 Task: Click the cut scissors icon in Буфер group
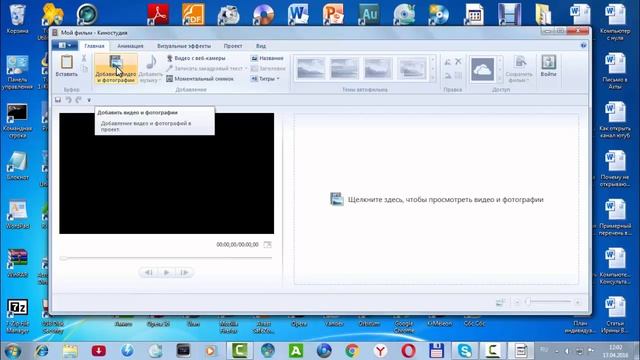pos(84,58)
